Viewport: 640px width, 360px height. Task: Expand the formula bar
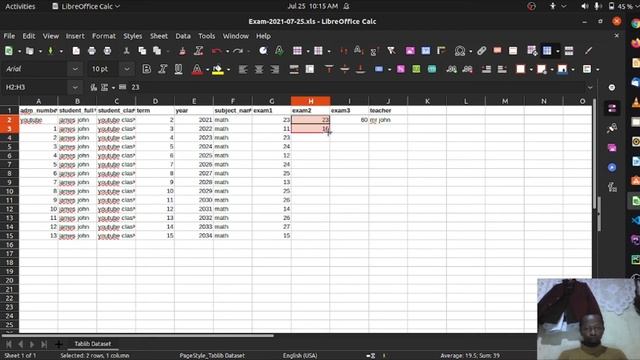tap(590, 87)
